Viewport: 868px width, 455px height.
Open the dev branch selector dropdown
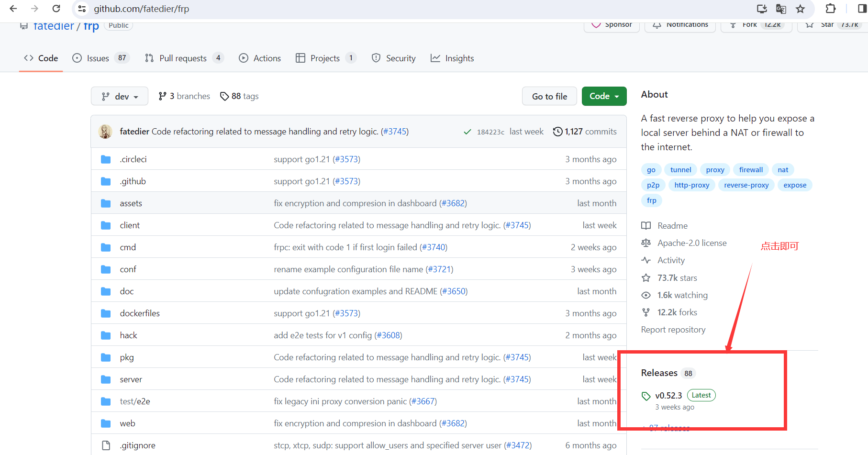coord(120,96)
